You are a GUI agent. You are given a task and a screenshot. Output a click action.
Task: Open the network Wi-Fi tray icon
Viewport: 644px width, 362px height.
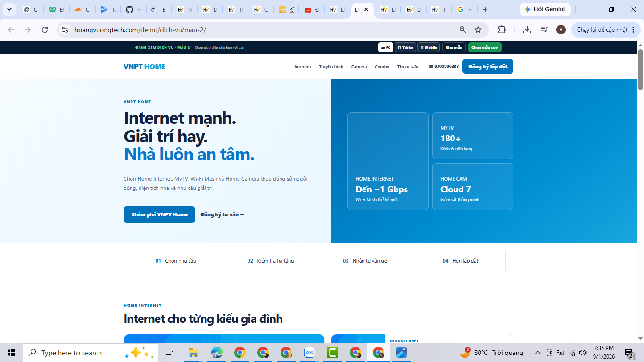pyautogui.click(x=572, y=353)
